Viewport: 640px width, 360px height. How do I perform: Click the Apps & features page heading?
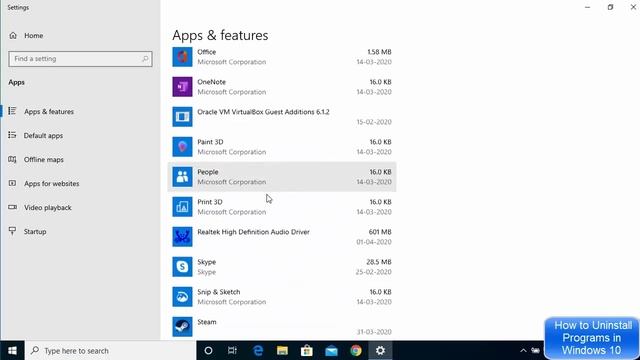[220, 35]
